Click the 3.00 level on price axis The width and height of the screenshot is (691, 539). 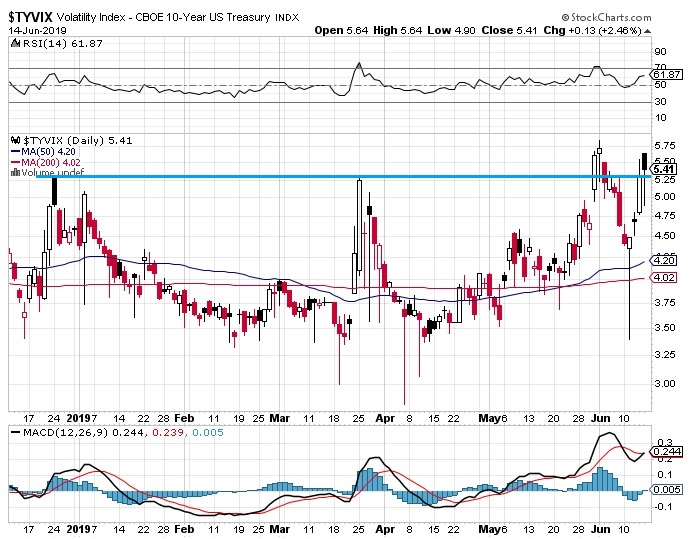[665, 383]
